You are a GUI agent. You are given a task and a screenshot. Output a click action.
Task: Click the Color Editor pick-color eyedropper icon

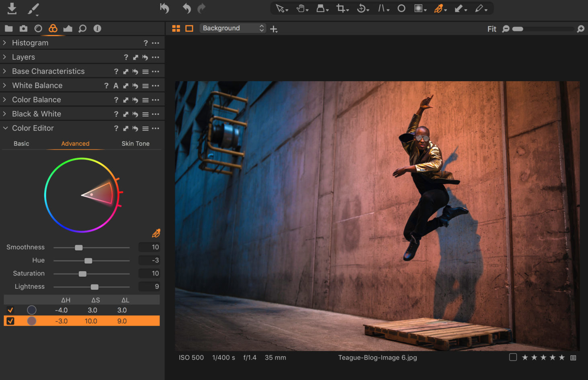click(x=156, y=233)
